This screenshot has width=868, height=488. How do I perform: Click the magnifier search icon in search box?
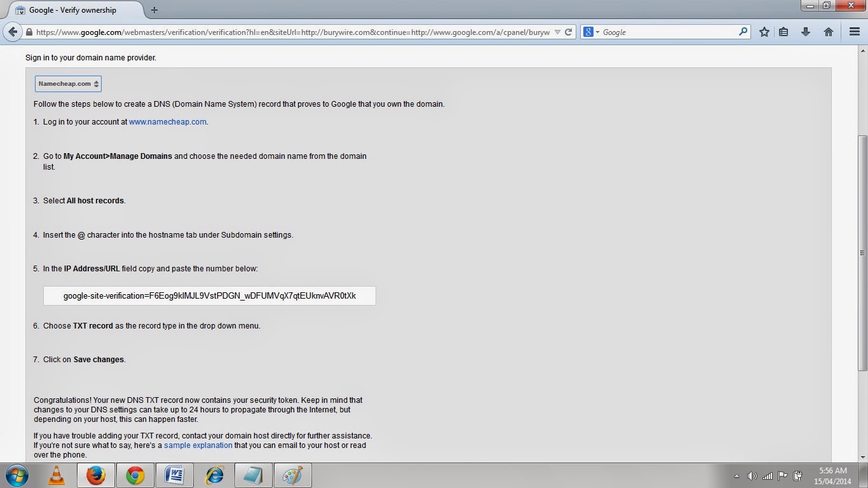(743, 32)
